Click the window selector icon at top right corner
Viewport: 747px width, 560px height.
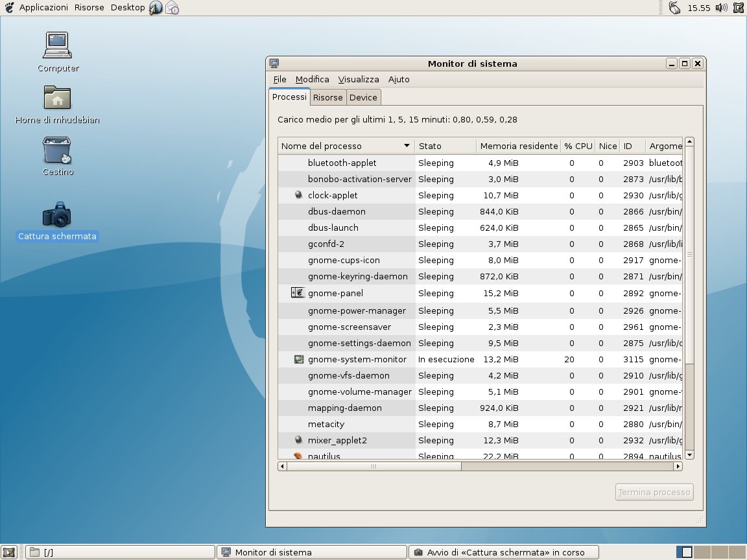pos(739,8)
